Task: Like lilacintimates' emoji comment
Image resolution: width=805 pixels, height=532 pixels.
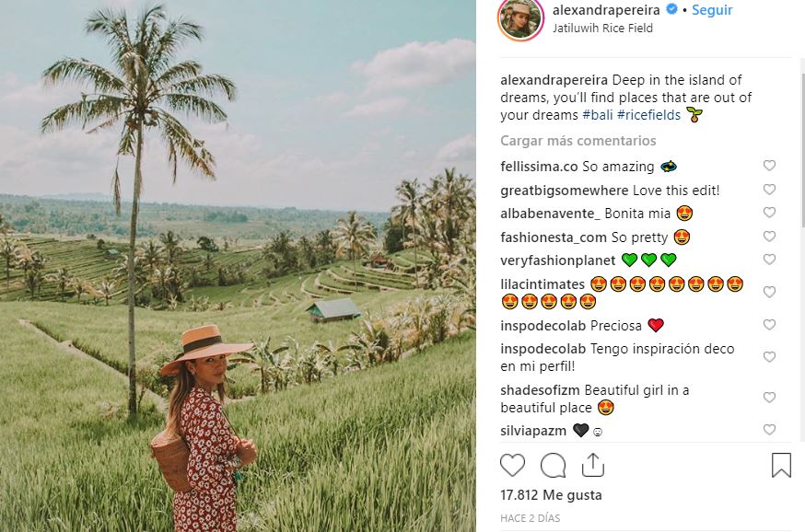Action: [x=769, y=292]
